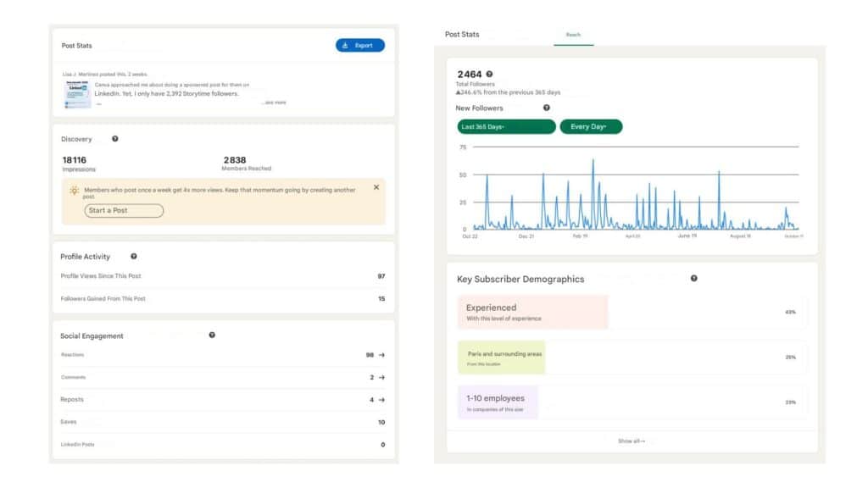Open Reactions details arrow

pos(381,356)
